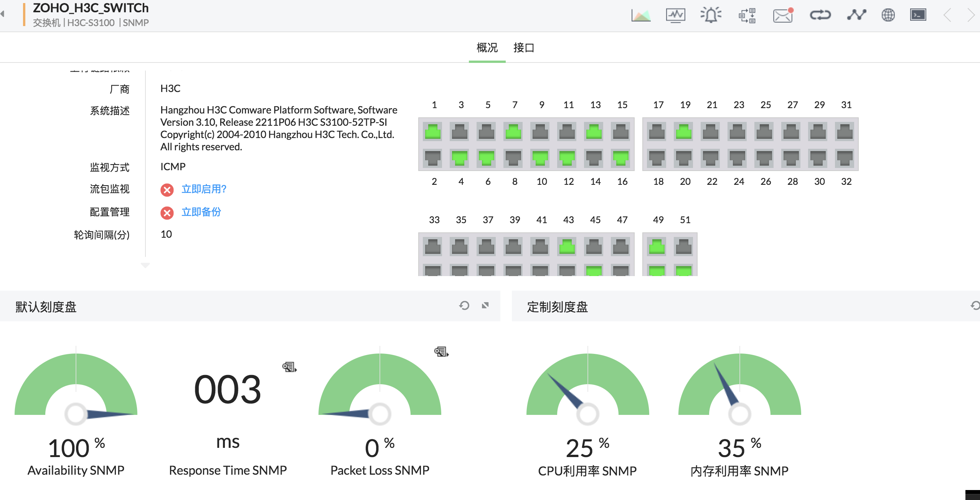Switch to the 接口 tab

[x=524, y=48]
